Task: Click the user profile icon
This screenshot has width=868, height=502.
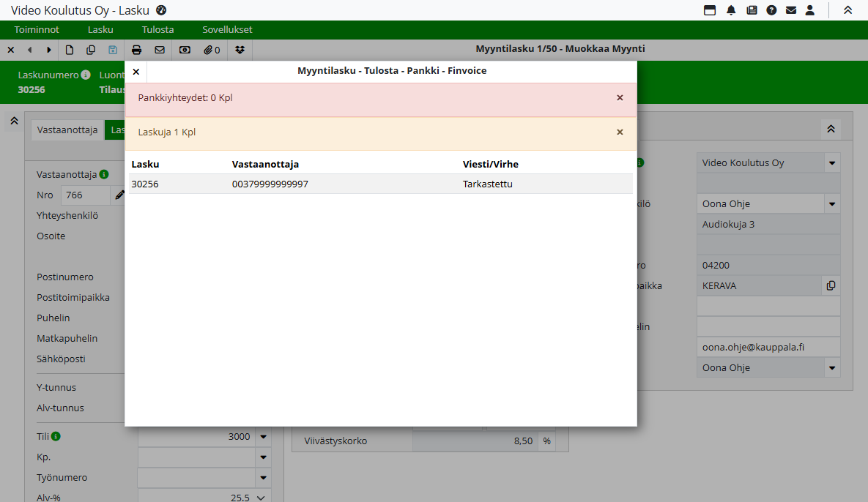Action: coord(810,10)
